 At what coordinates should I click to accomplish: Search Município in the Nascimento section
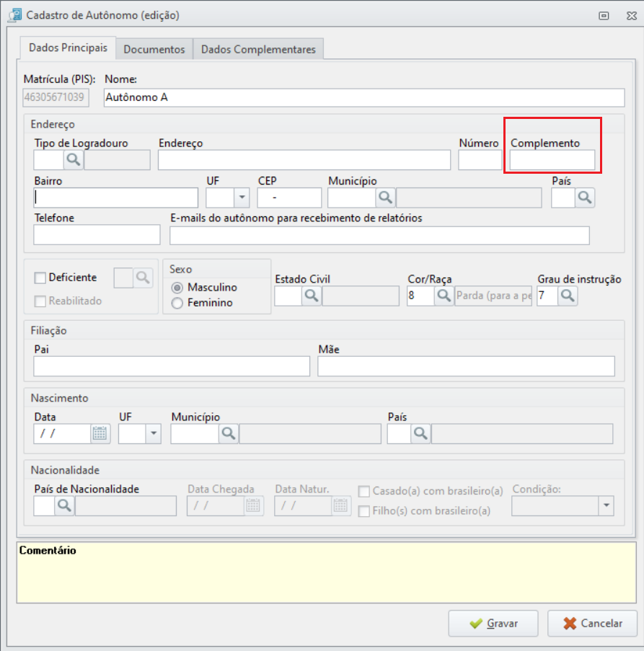(x=229, y=434)
